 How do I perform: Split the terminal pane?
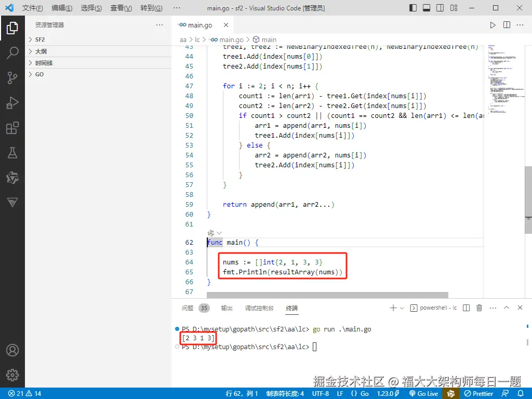point(466,308)
